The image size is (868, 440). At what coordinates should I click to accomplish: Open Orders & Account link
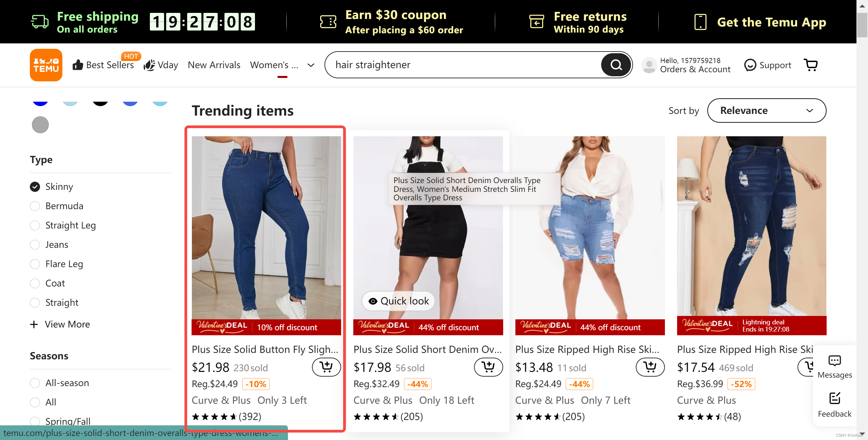click(695, 69)
